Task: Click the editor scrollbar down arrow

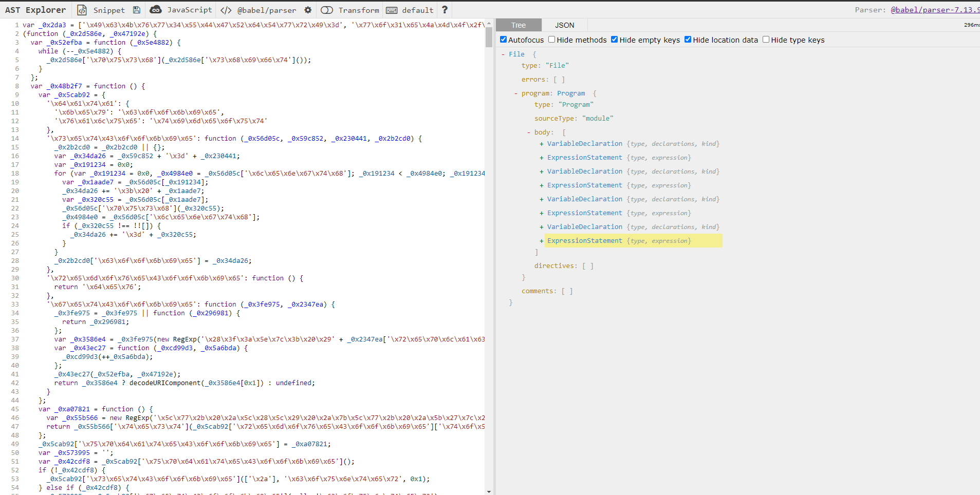Action: 489,491
